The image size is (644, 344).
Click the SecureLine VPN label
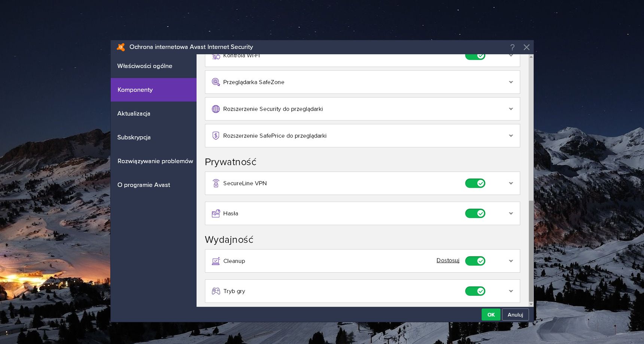click(245, 183)
